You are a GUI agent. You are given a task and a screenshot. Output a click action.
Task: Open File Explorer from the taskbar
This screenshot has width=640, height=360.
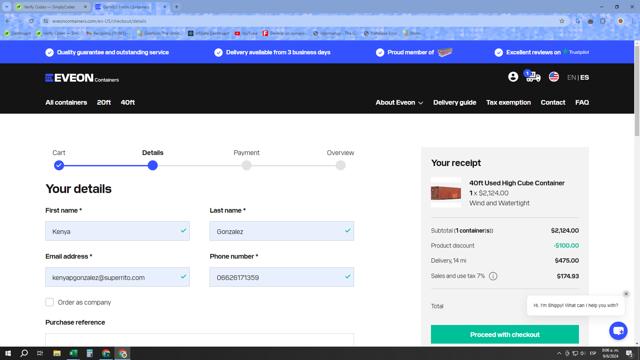click(57, 353)
